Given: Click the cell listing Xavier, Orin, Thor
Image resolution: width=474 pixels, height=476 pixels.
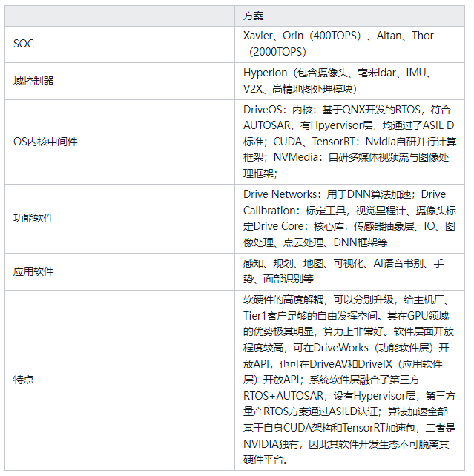Looking at the screenshot, I should [349, 44].
